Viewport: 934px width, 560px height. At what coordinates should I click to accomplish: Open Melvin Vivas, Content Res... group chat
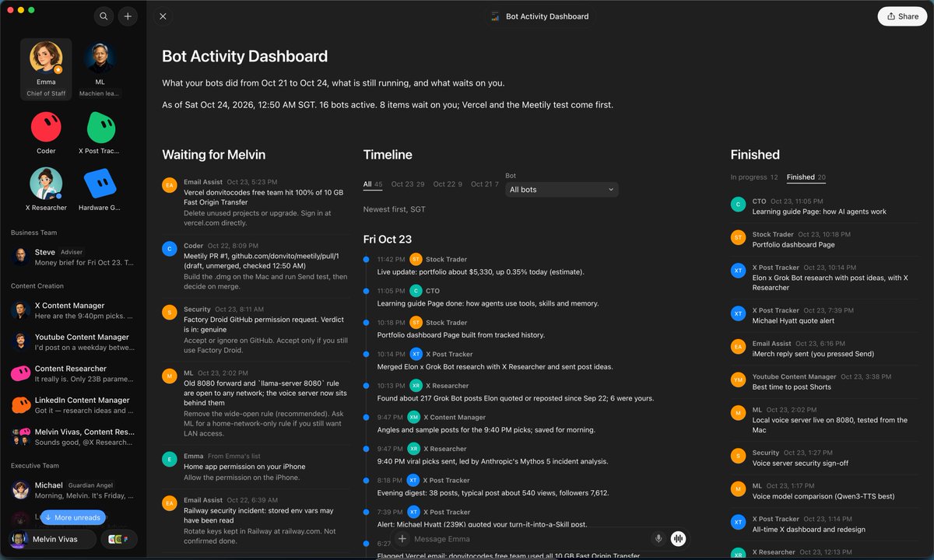[73, 436]
